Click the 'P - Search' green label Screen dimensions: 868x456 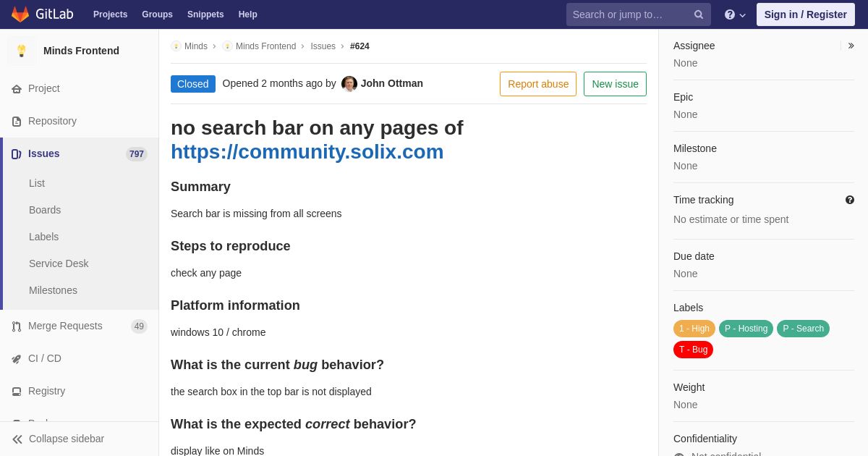click(803, 329)
